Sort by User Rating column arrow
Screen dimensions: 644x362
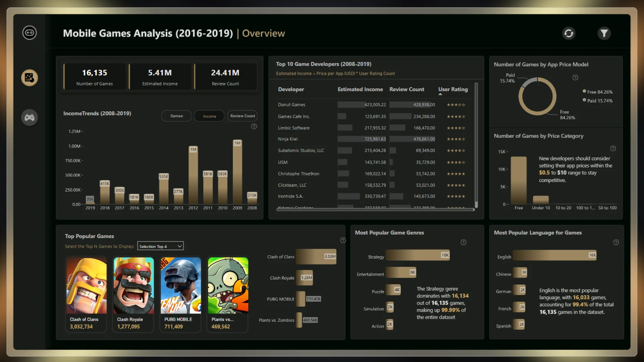440,94
